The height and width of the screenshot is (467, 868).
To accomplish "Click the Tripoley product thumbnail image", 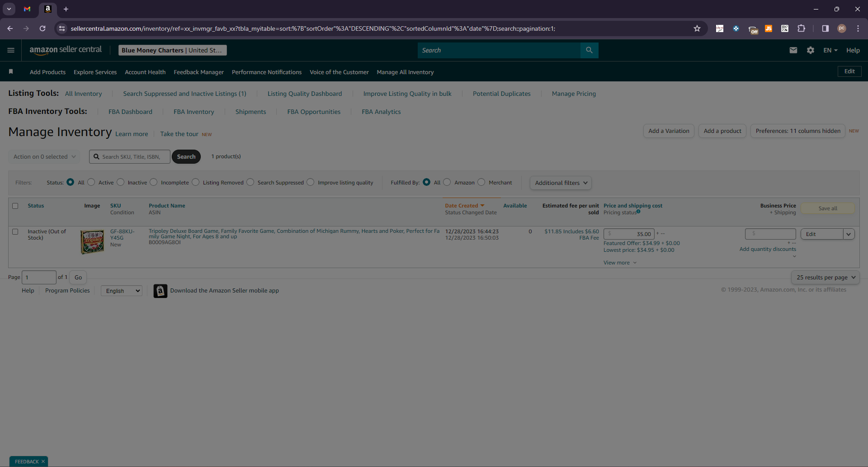I will tap(92, 242).
